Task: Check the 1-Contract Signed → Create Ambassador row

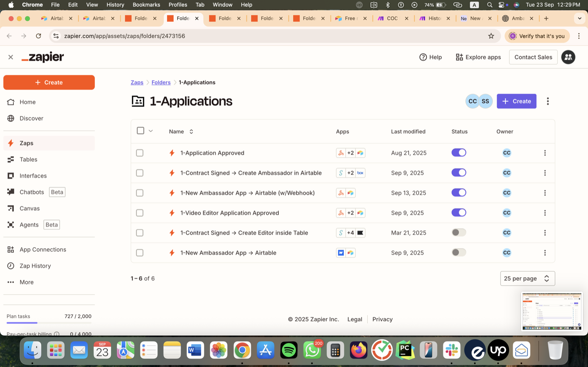Action: [x=140, y=173]
